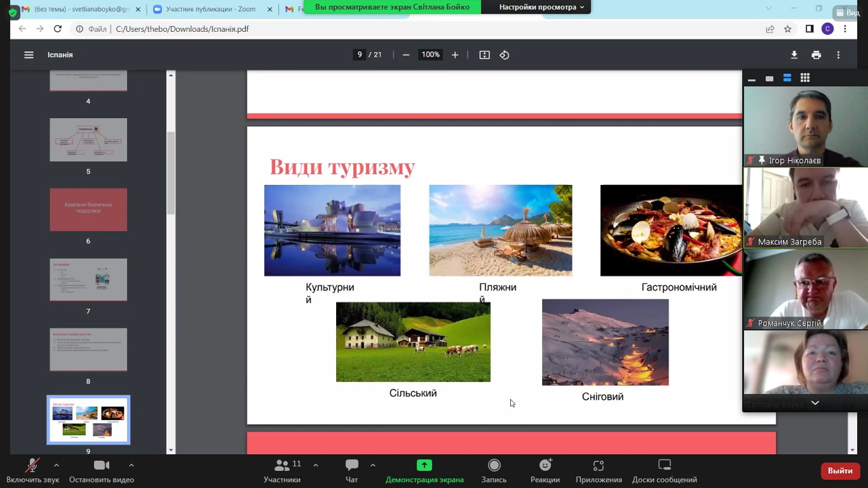This screenshot has height=488, width=868.
Task: Zoom in using the plus icon
Action: pos(455,55)
